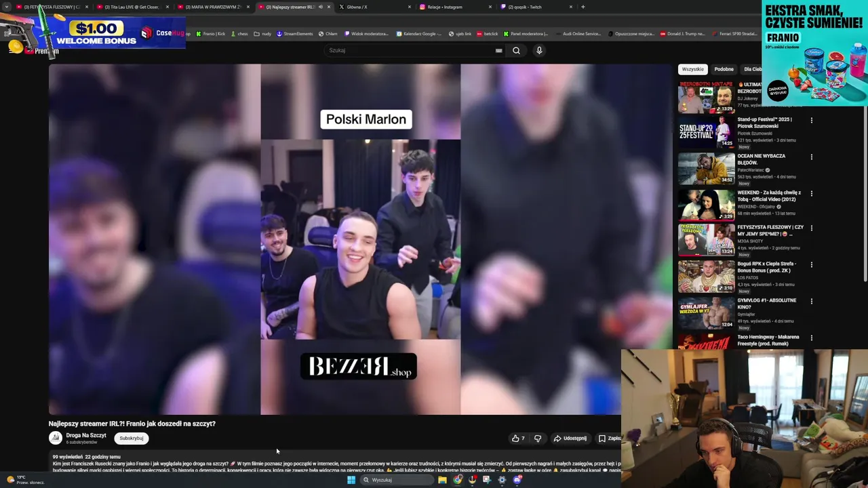Select the Wszystkie filter chip
Image resolution: width=868 pixels, height=488 pixels.
[692, 69]
